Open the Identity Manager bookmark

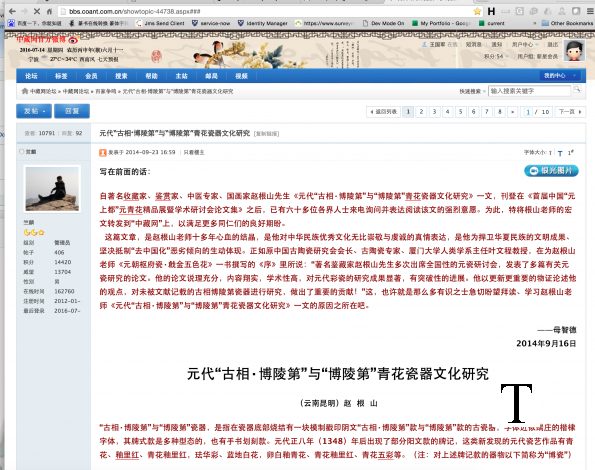pyautogui.click(x=263, y=24)
